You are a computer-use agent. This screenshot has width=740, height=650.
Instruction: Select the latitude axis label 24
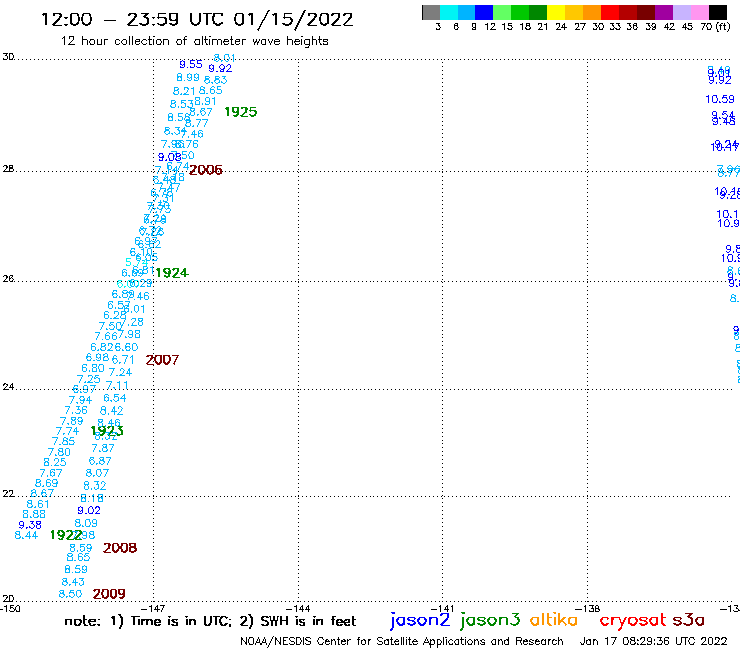[x=8, y=387]
